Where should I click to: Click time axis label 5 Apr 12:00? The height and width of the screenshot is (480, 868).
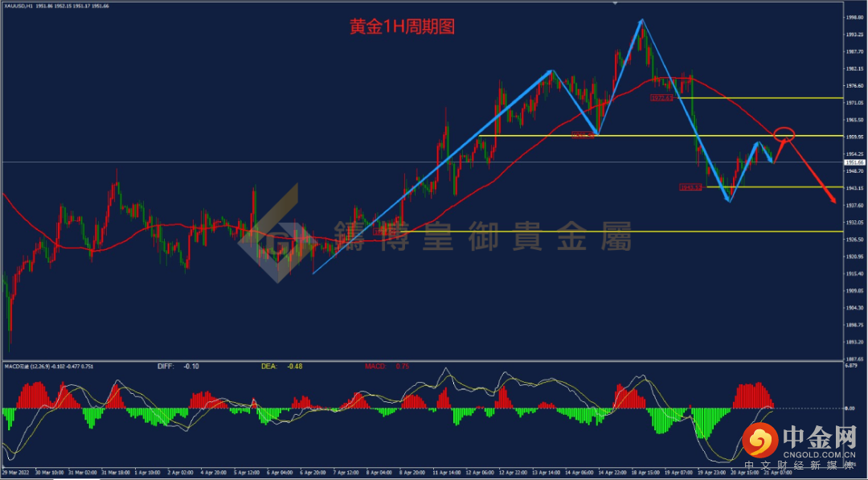tap(247, 474)
